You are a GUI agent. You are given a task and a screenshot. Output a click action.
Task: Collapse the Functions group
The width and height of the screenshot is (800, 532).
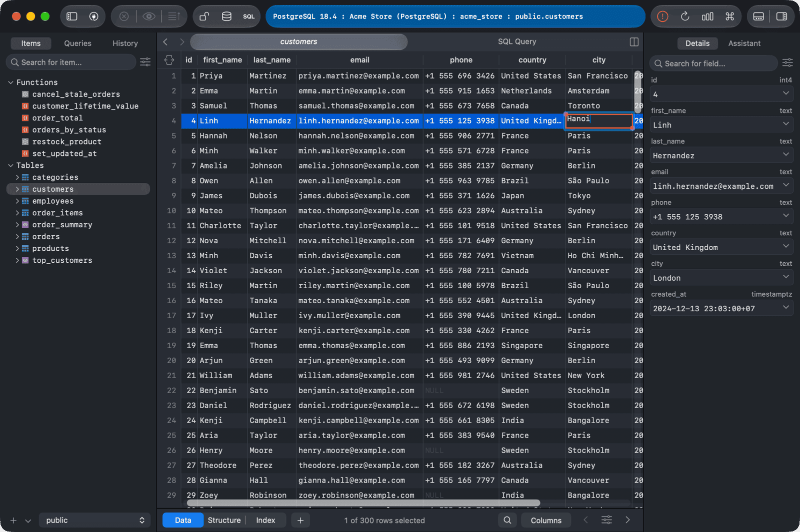pos(10,82)
